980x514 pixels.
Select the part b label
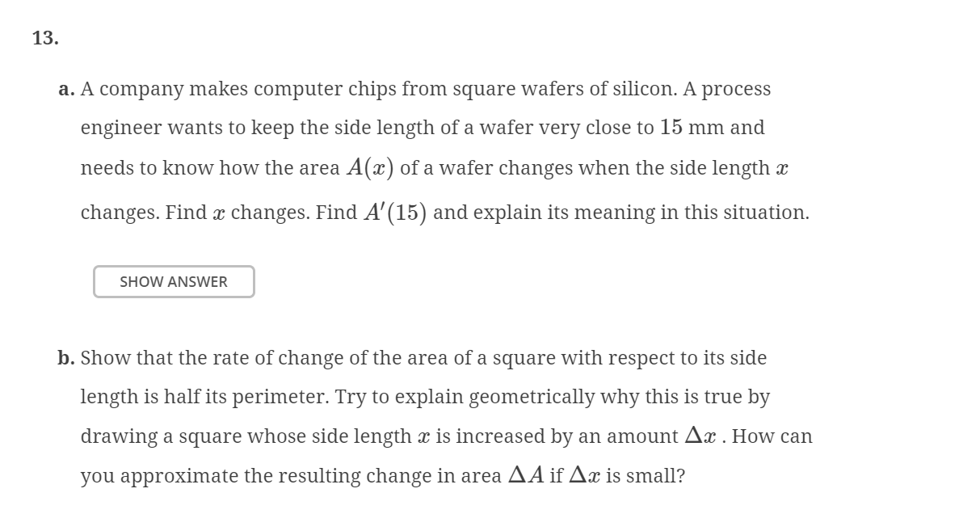[65, 358]
